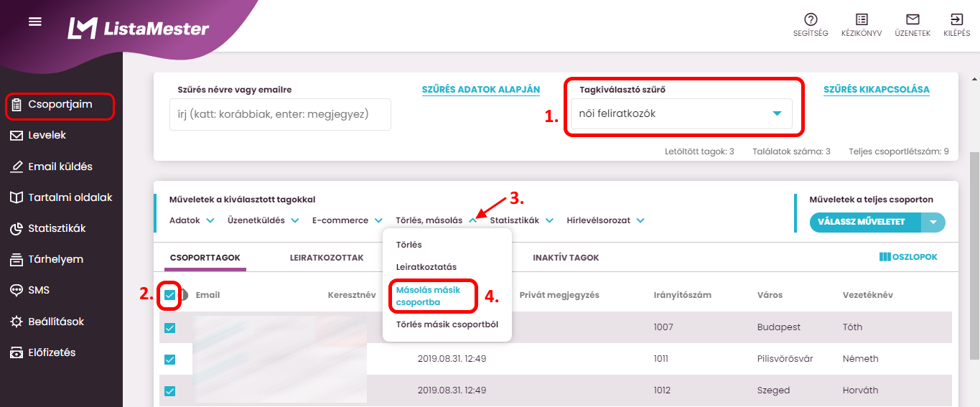Sort by the Vezetéknév column header
Screen dimensions: 980x407
pyautogui.click(x=868, y=295)
